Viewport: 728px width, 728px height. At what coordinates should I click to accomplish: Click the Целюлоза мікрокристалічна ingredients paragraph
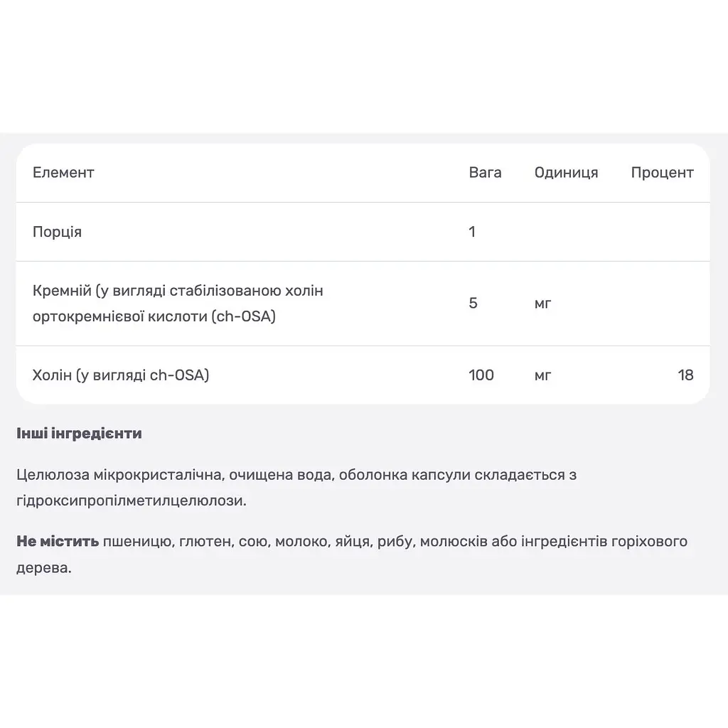(x=296, y=488)
